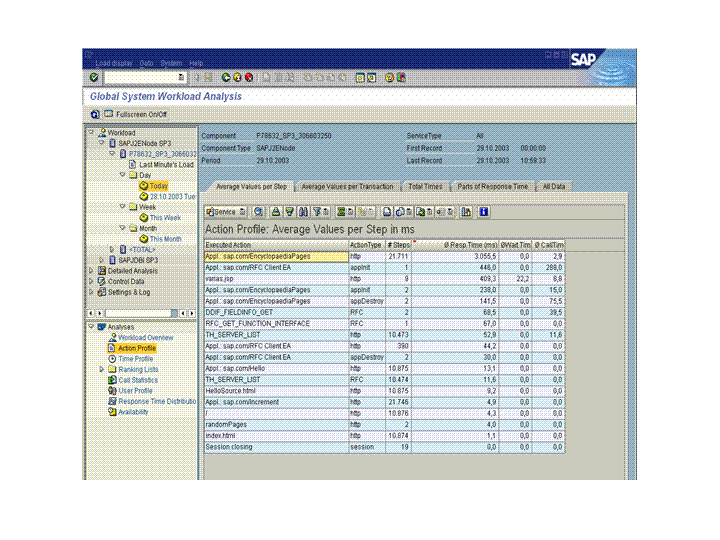Collapse the Analyses tree node
This screenshot has height=540, width=720.
[91, 326]
